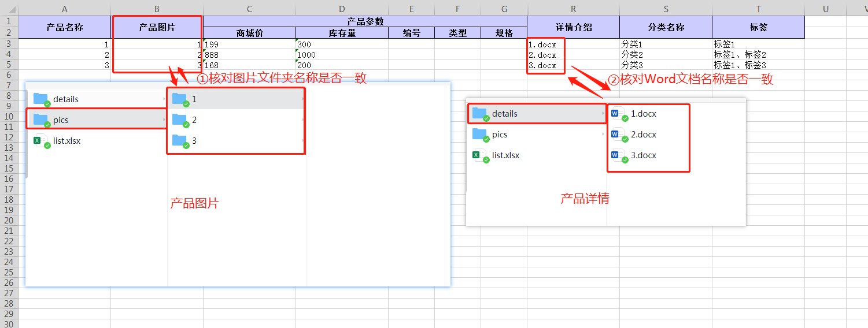The width and height of the screenshot is (868, 328).
Task: Click the 分类3 cell
Action: 666,65
